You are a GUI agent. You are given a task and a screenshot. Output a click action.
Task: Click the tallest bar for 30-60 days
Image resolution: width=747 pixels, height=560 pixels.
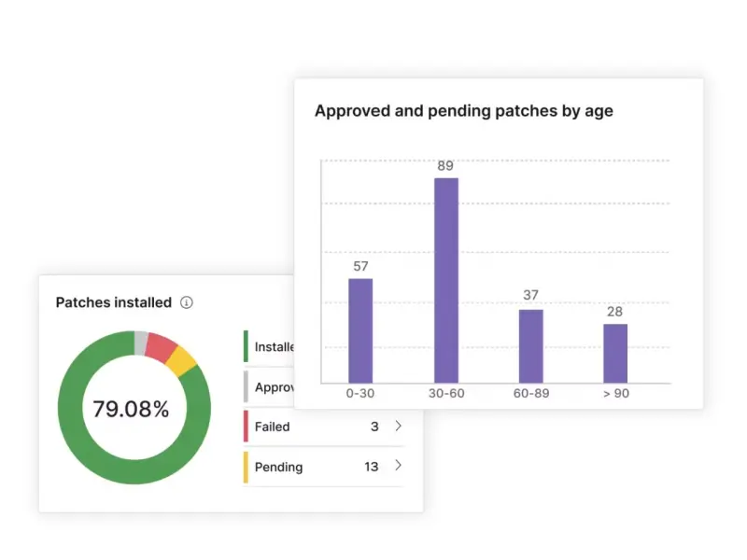coord(445,280)
